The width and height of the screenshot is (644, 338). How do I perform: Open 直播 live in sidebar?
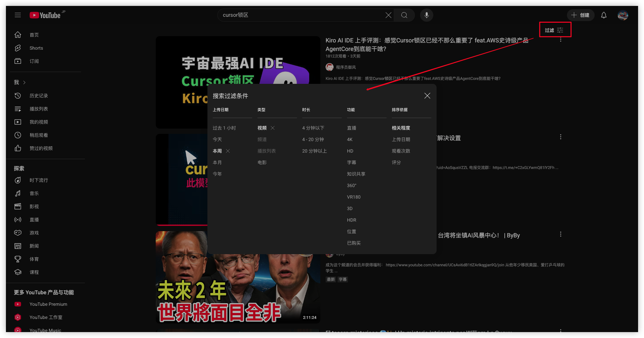(45, 220)
